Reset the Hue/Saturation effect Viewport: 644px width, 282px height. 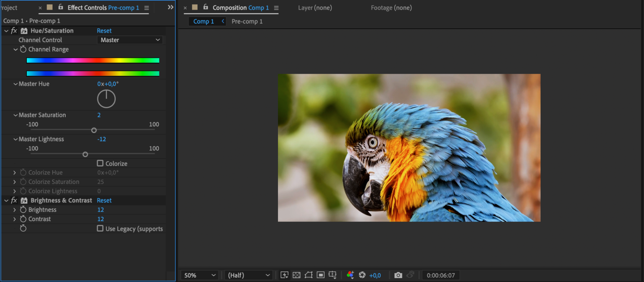coord(104,31)
